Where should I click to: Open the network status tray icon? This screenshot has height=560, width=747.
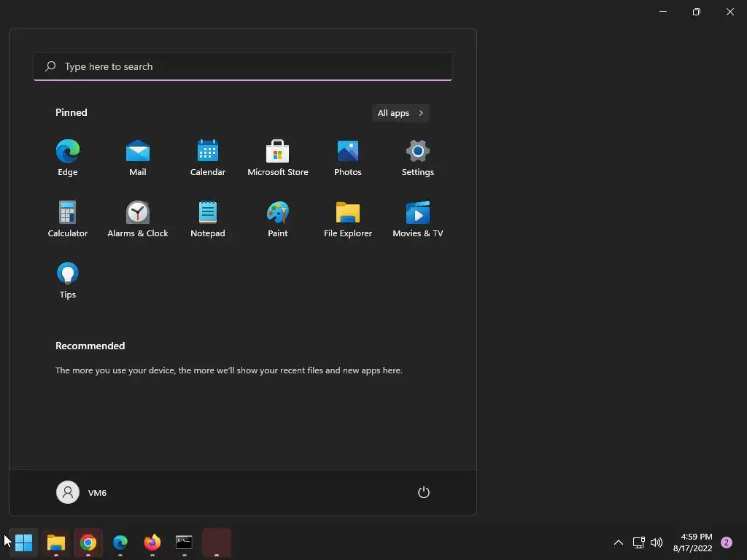click(x=639, y=542)
